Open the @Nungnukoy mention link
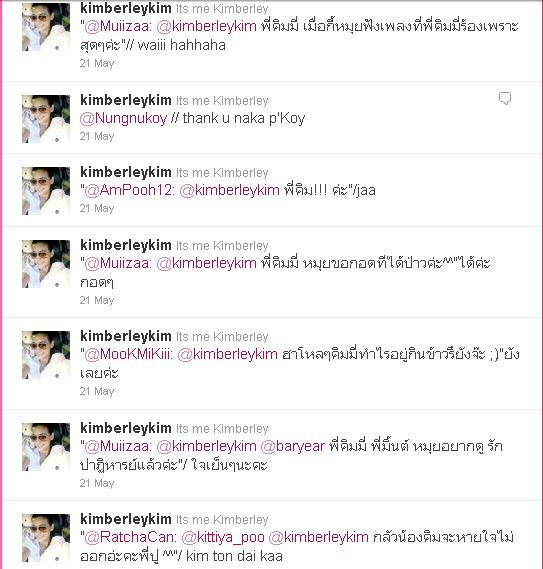 123,118
